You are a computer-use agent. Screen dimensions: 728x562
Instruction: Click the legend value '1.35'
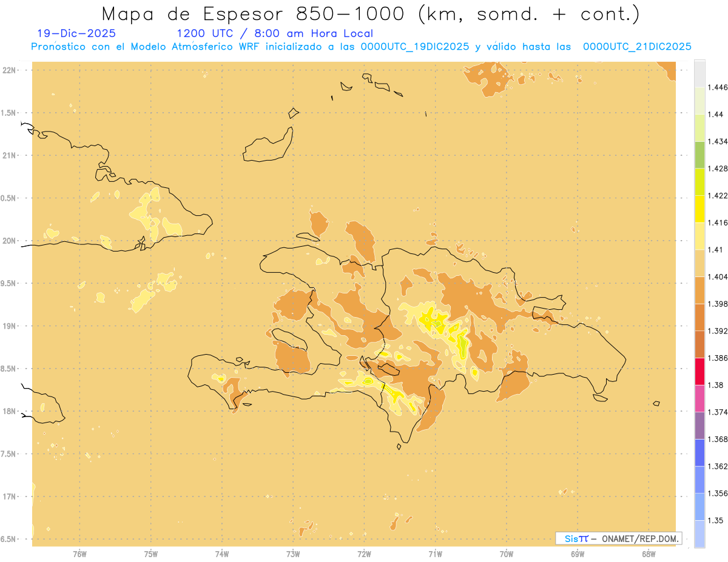(715, 521)
